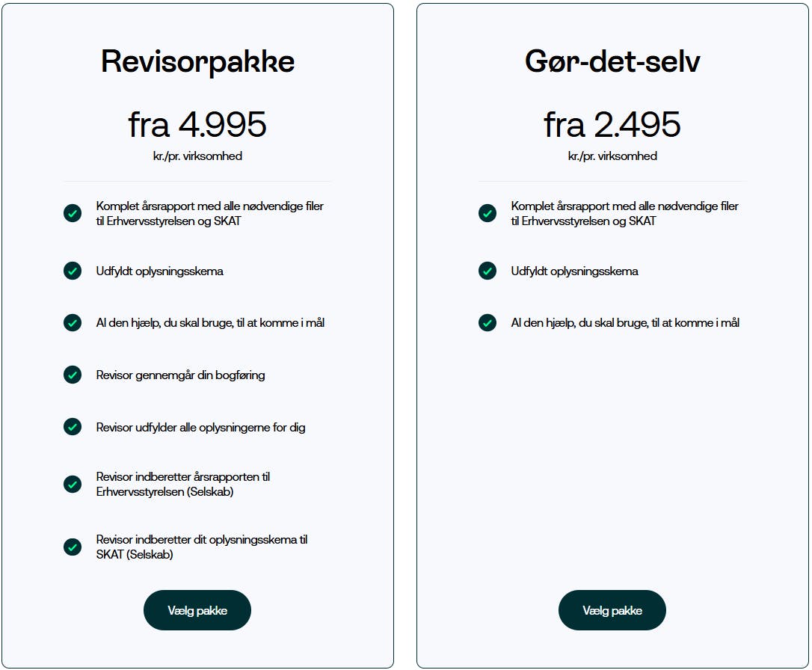Viewport: 812px width, 670px height.
Task: Click checkmark icon beside Revisorpakke 'Udfyldt oplysningsskema'
Action: (73, 271)
